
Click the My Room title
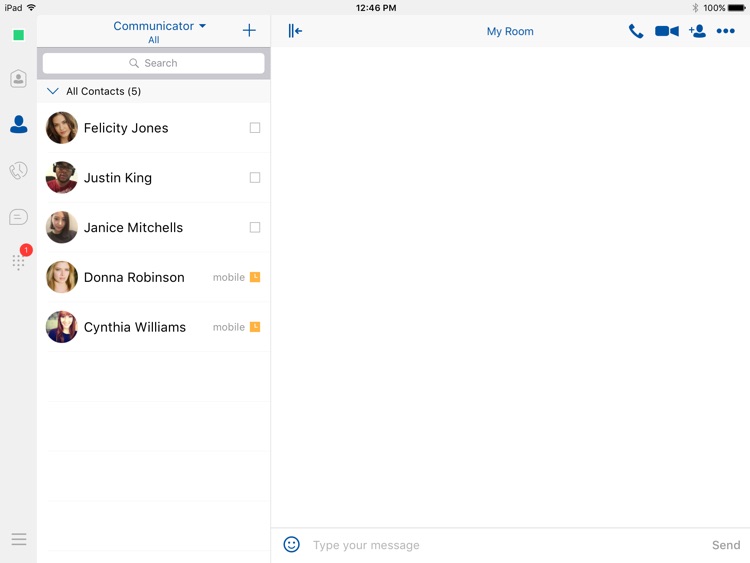pyautogui.click(x=510, y=32)
